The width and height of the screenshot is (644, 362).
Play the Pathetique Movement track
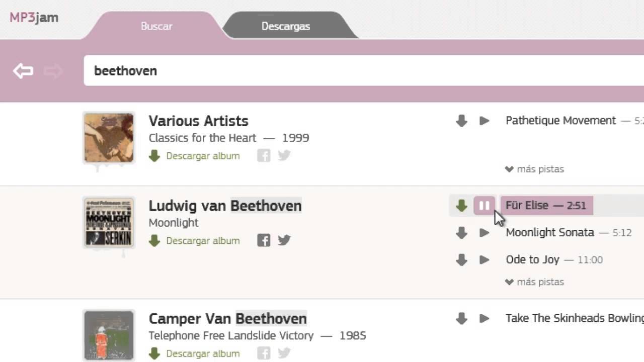484,121
